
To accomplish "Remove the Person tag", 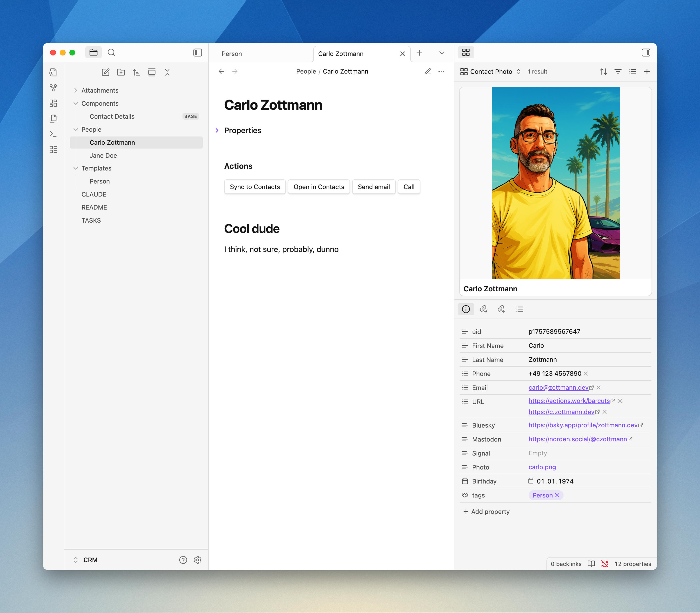I will coord(557,495).
